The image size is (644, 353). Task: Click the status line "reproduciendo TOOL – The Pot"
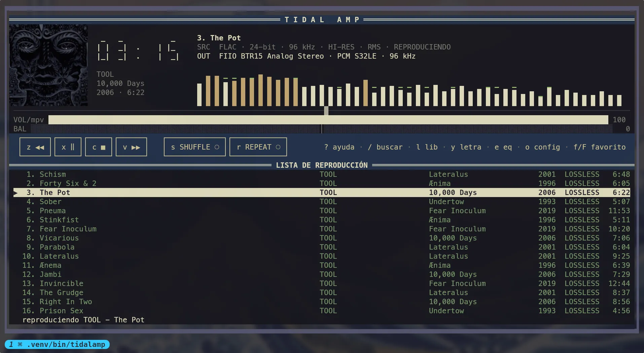click(83, 320)
